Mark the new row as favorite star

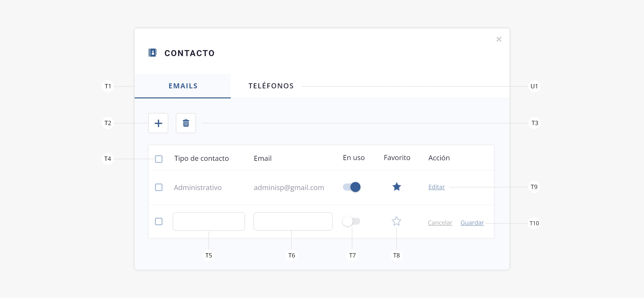tap(396, 221)
